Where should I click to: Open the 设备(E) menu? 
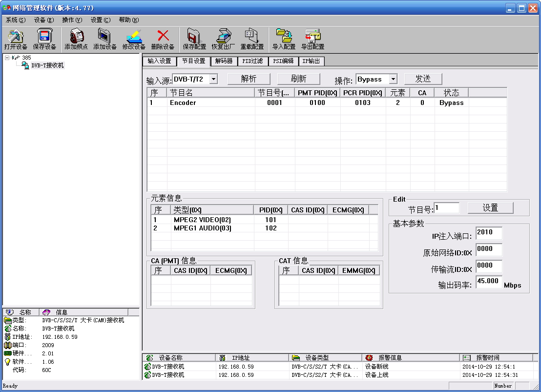(44, 20)
